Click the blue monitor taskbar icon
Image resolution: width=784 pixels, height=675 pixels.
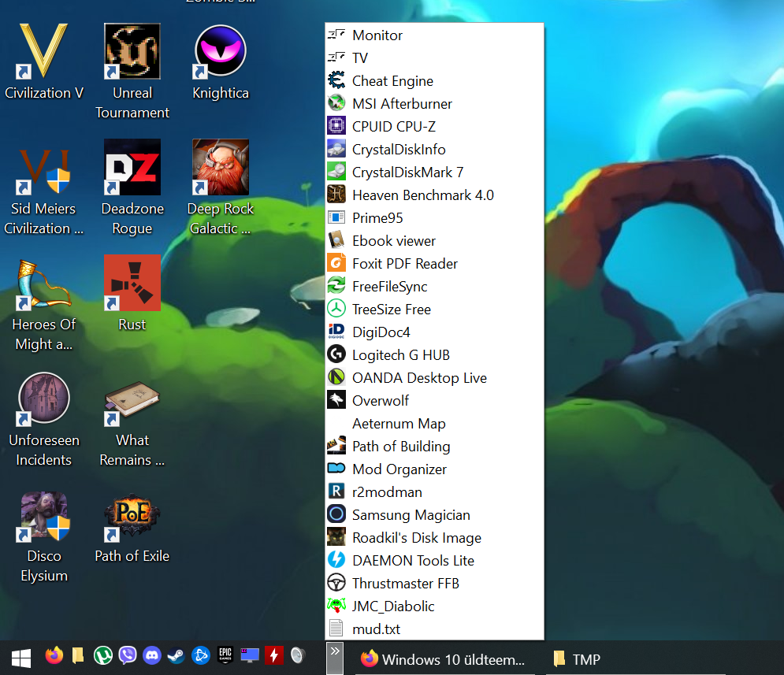[x=250, y=655]
